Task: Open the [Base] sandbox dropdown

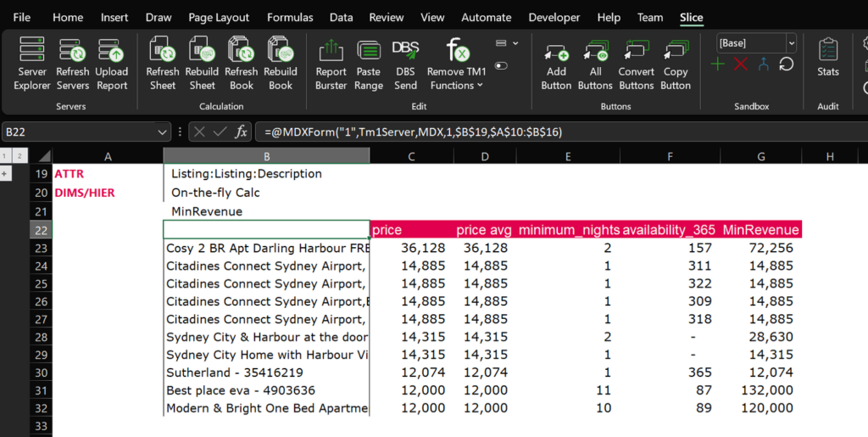Action: (791, 43)
